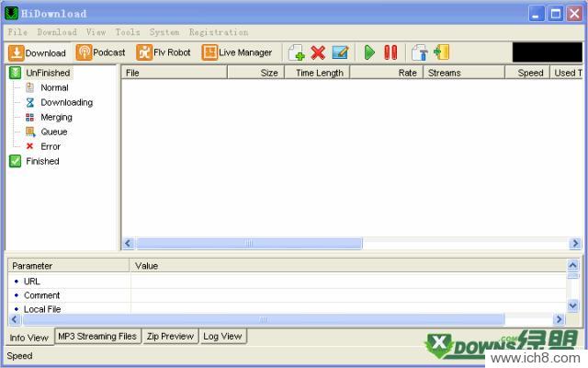Click the Speed status bar label
Viewport: 588px width, 368px height.
19,356
